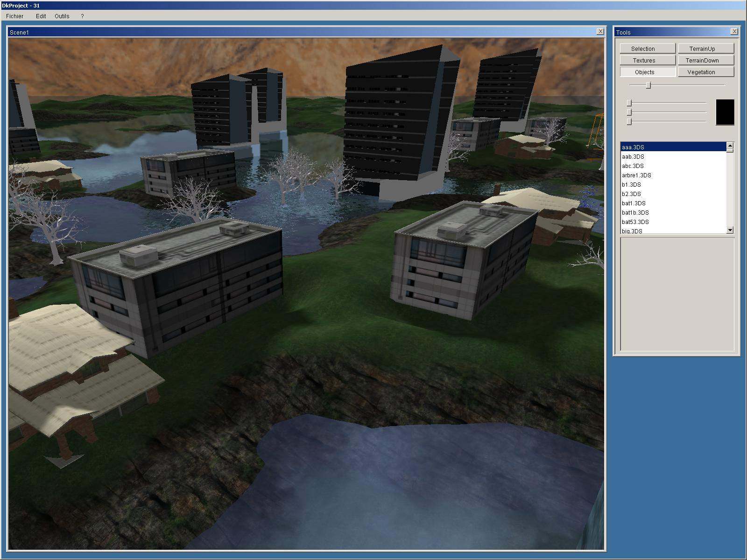
Task: Open the Fichier menu
Action: [x=15, y=16]
